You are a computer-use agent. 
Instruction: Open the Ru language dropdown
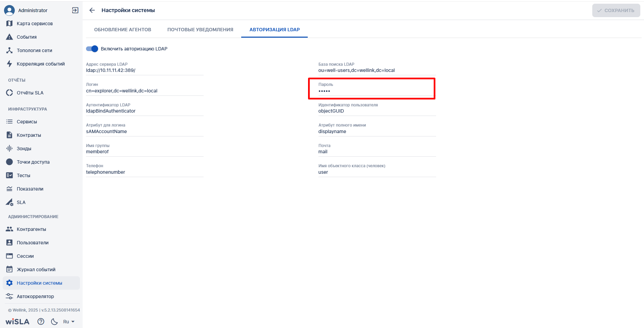pyautogui.click(x=69, y=322)
